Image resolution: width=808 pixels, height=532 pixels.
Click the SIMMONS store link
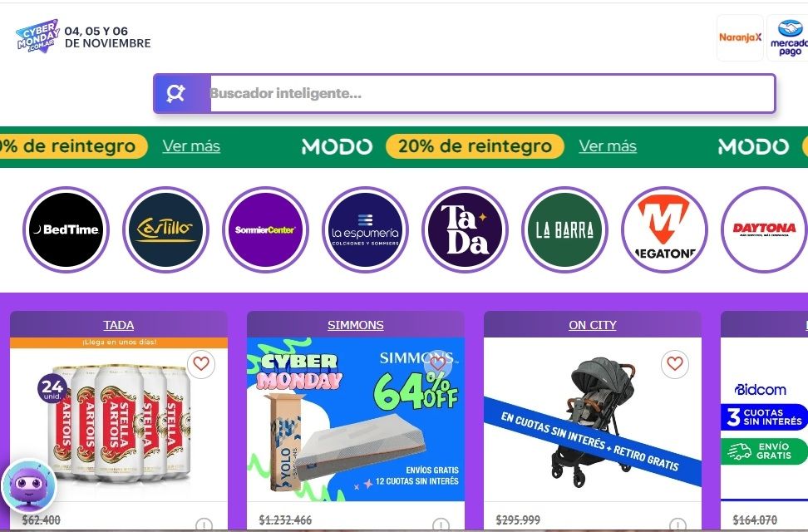click(356, 325)
